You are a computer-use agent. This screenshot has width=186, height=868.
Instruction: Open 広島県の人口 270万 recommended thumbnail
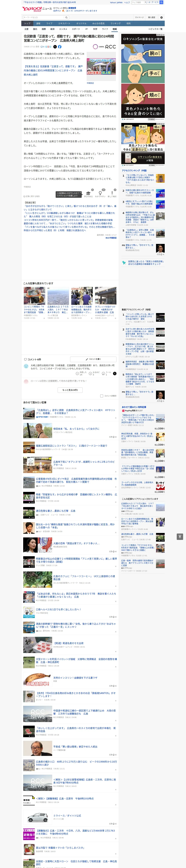pyautogui.click(x=58, y=296)
